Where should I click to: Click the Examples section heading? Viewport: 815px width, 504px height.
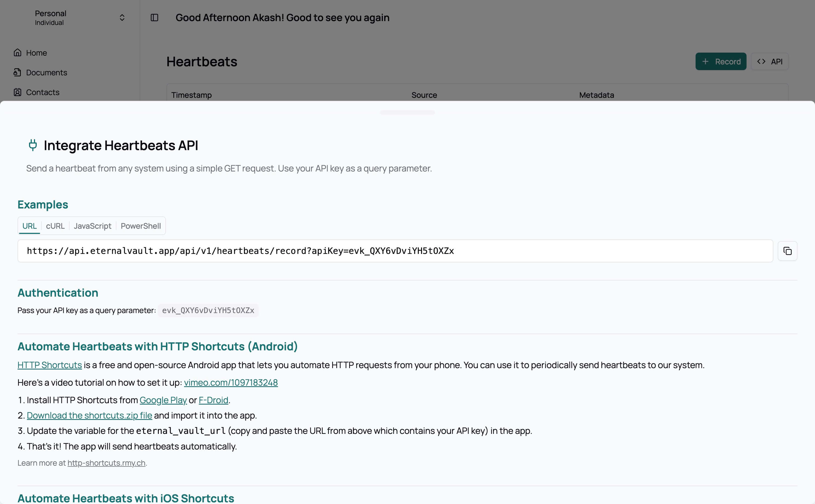coord(43,205)
